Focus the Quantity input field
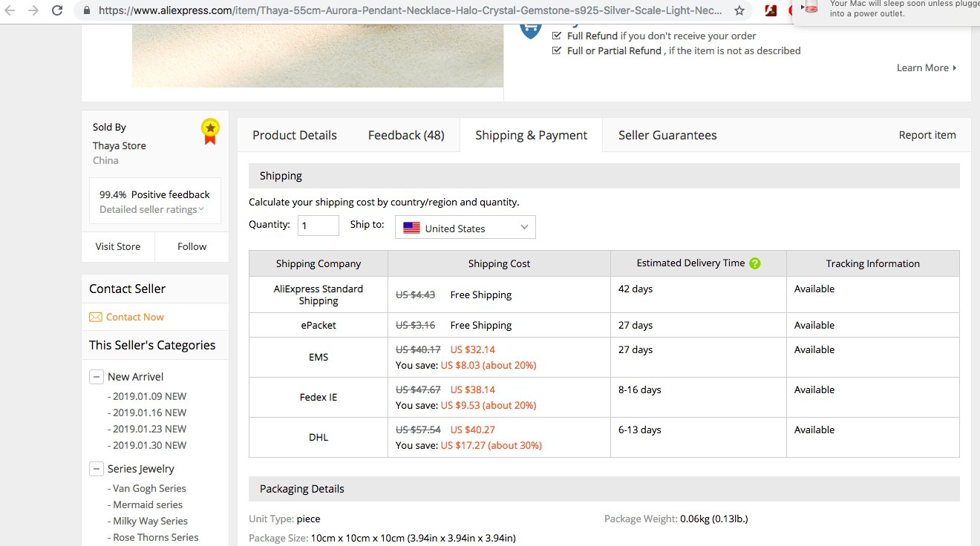 coord(318,226)
